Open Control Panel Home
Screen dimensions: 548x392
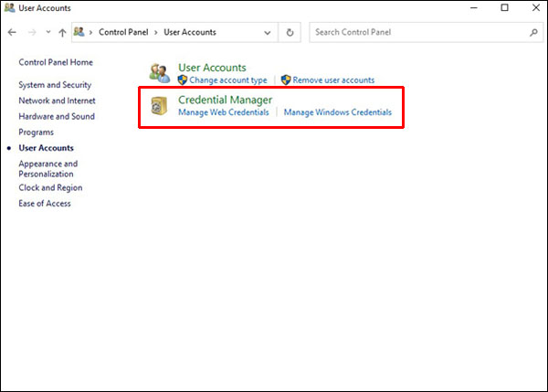pos(56,62)
